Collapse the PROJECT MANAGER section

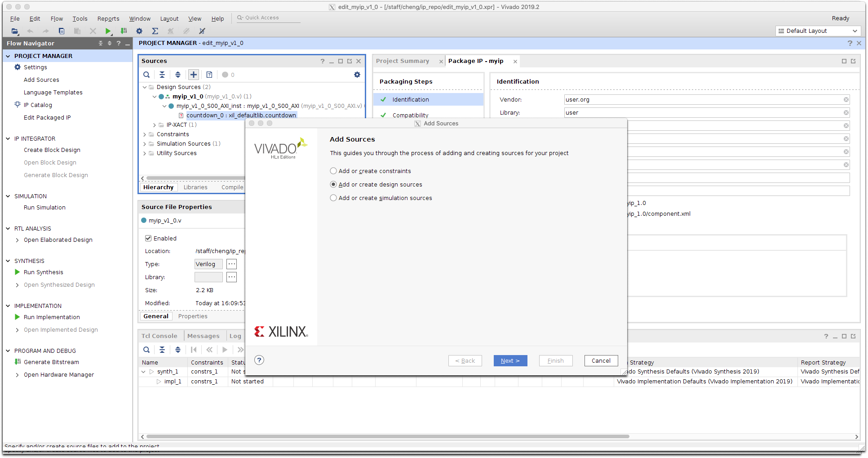tap(8, 56)
